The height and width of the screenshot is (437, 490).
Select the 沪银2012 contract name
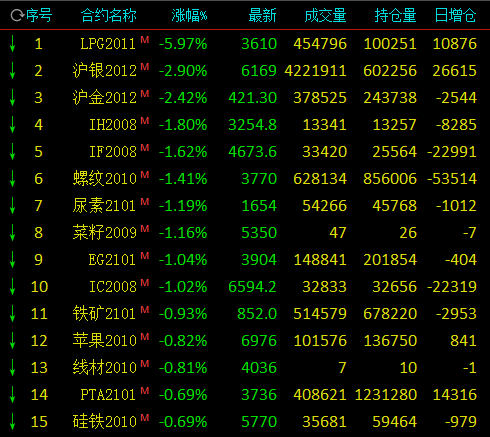click(105, 71)
